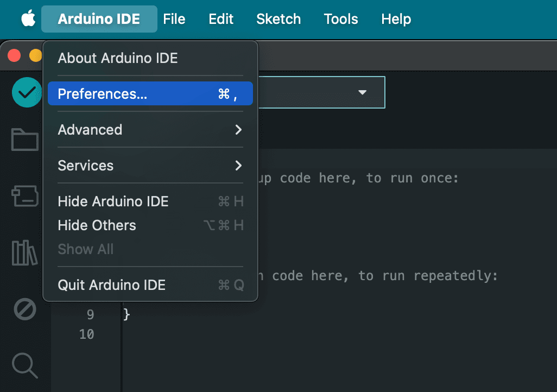The width and height of the screenshot is (557, 392).
Task: Expand the Services submenu
Action: (x=150, y=166)
